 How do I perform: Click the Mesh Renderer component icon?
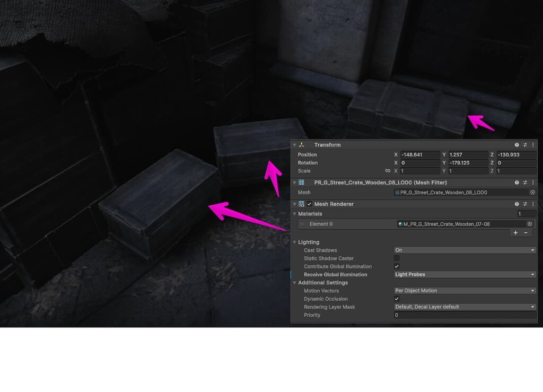click(x=301, y=204)
